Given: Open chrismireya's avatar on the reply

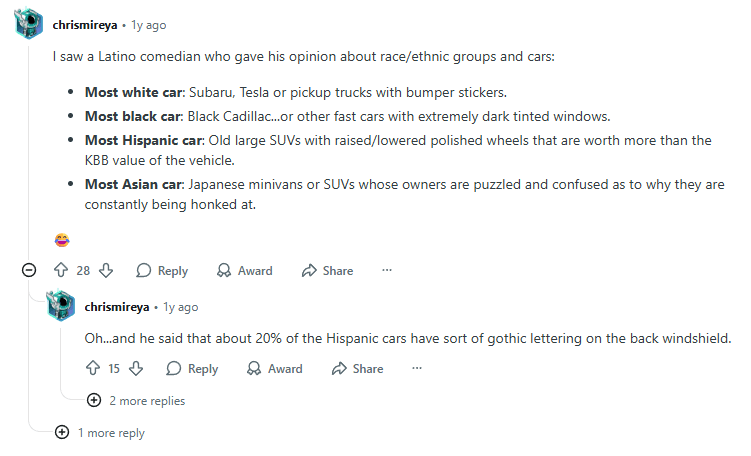Looking at the screenshot, I should point(61,306).
